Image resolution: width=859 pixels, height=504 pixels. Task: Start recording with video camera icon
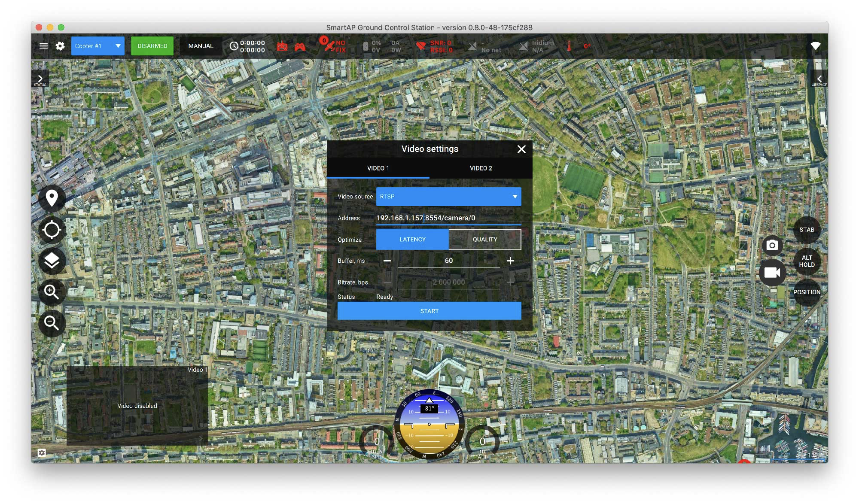tap(772, 272)
